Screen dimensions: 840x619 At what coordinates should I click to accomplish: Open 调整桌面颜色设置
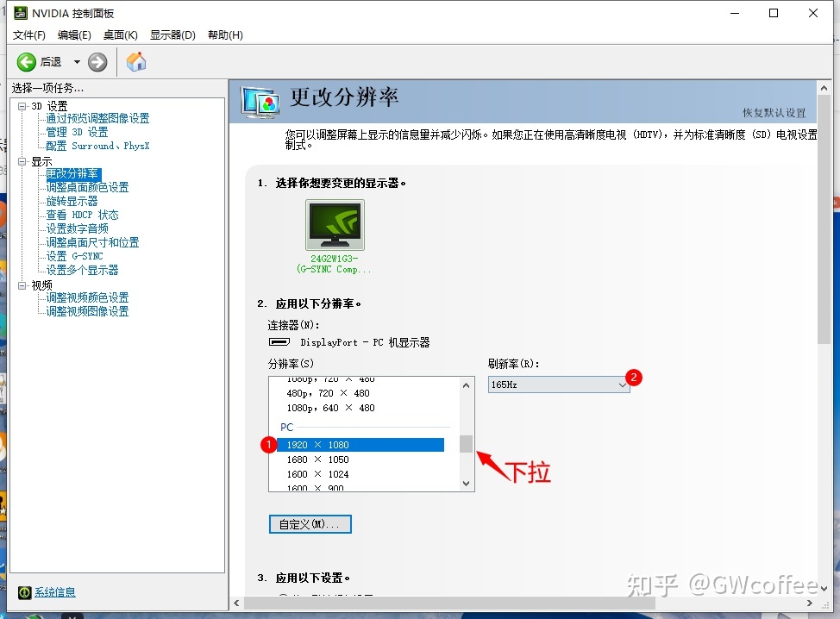point(87,187)
